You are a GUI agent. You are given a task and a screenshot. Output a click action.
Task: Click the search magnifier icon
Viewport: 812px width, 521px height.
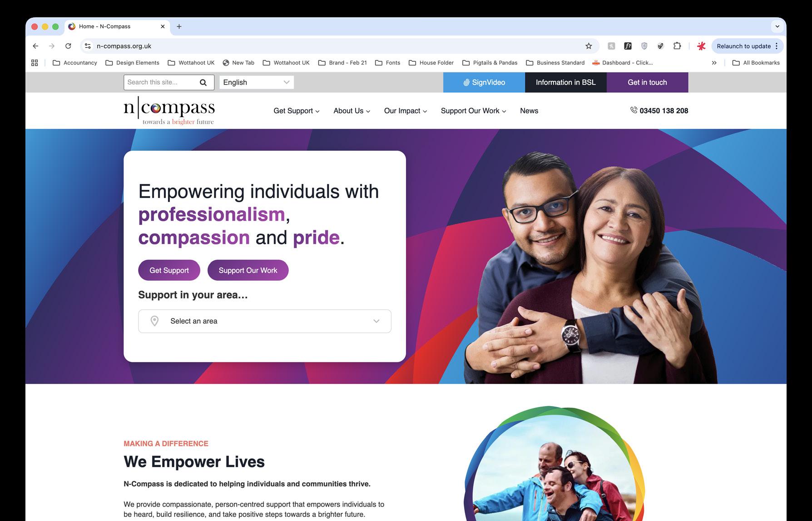coord(203,82)
